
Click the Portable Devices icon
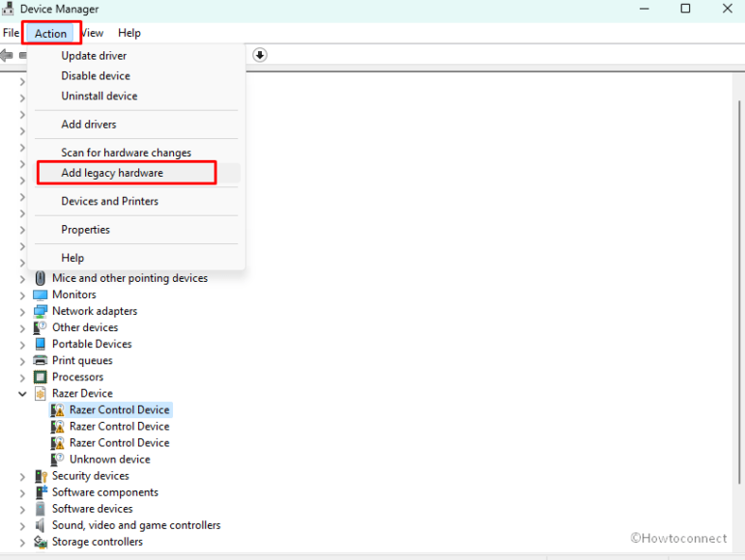pyautogui.click(x=41, y=344)
